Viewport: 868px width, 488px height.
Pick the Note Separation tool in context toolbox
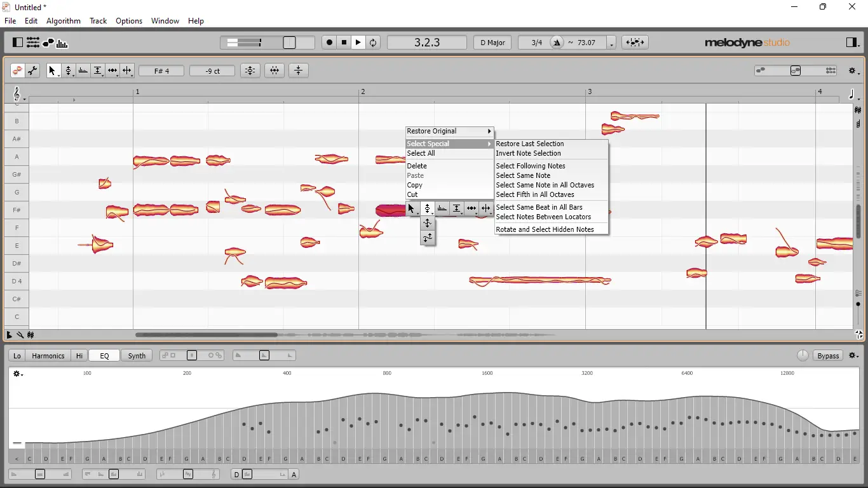point(486,208)
